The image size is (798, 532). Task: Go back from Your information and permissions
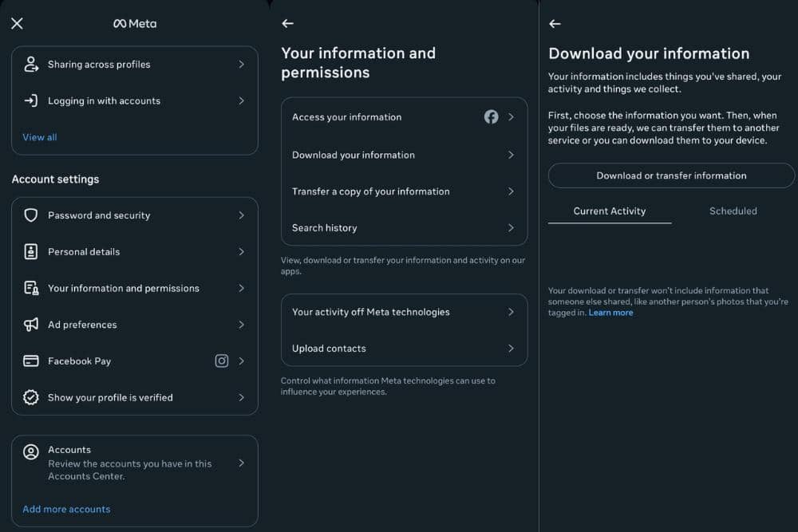coord(288,24)
